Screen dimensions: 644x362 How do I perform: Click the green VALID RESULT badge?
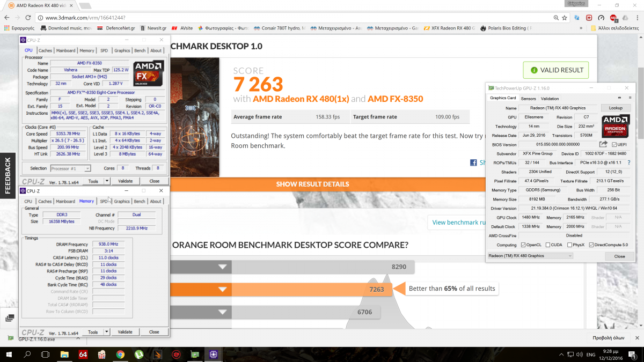click(556, 70)
